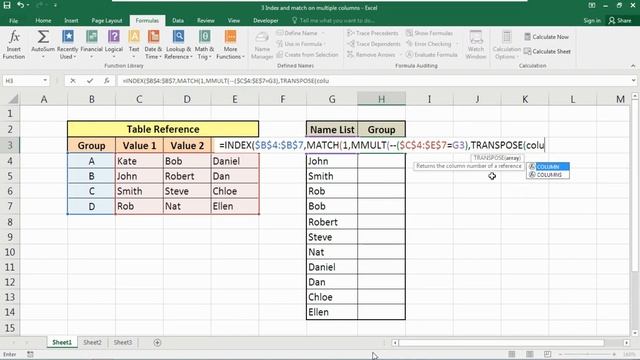Add a new sheet with plus icon
Viewport: 640px width, 360px height.
(157, 342)
